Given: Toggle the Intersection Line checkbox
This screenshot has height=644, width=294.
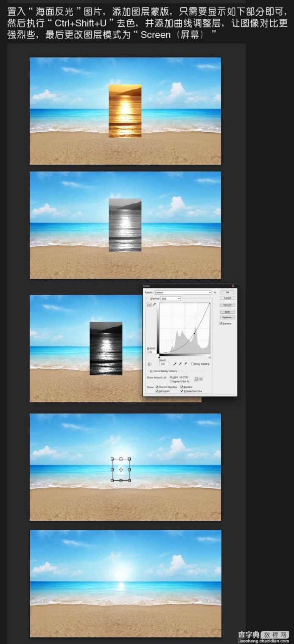Looking at the screenshot, I should pyautogui.click(x=182, y=391).
